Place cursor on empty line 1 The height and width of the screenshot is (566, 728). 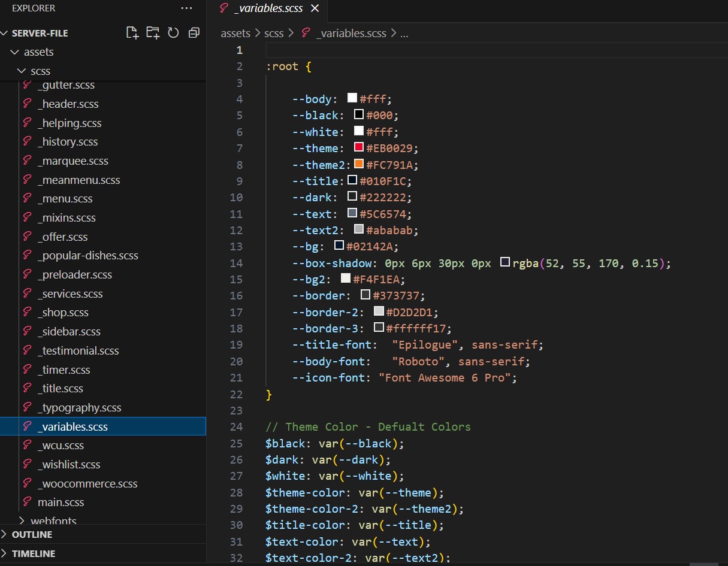[x=419, y=50]
